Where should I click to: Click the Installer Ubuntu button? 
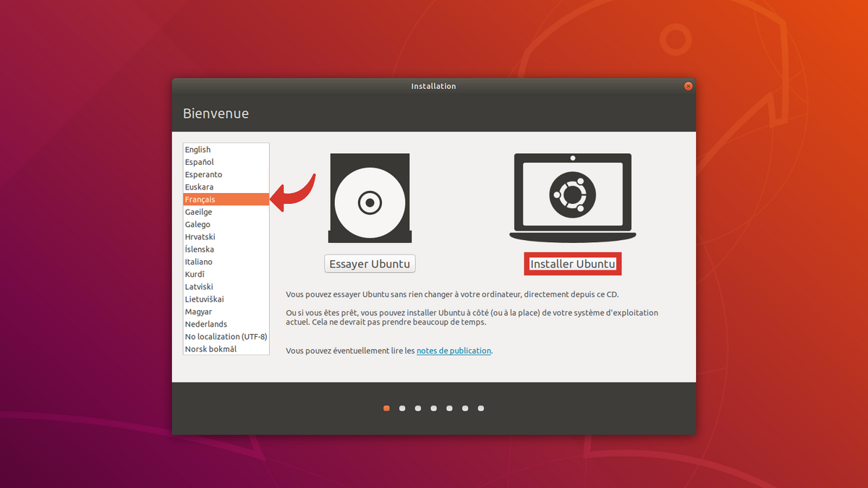pyautogui.click(x=573, y=264)
